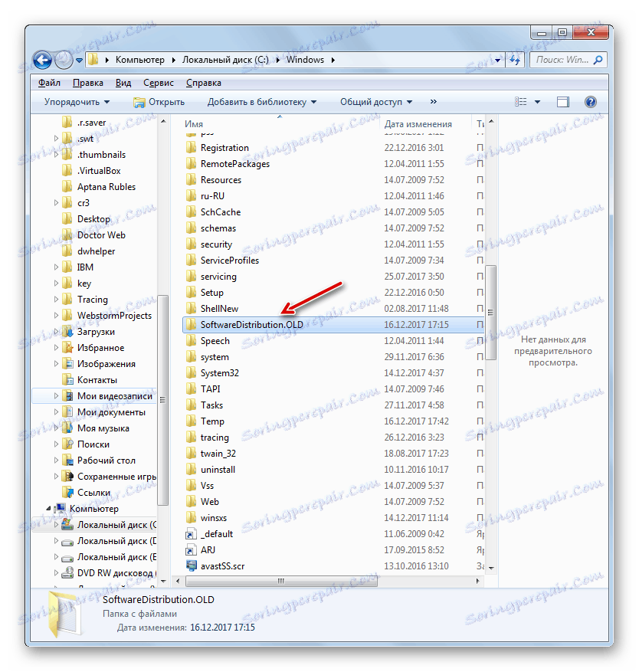Select the Temp folder icon
Image resolution: width=639 pixels, height=672 pixels.
coord(191,421)
